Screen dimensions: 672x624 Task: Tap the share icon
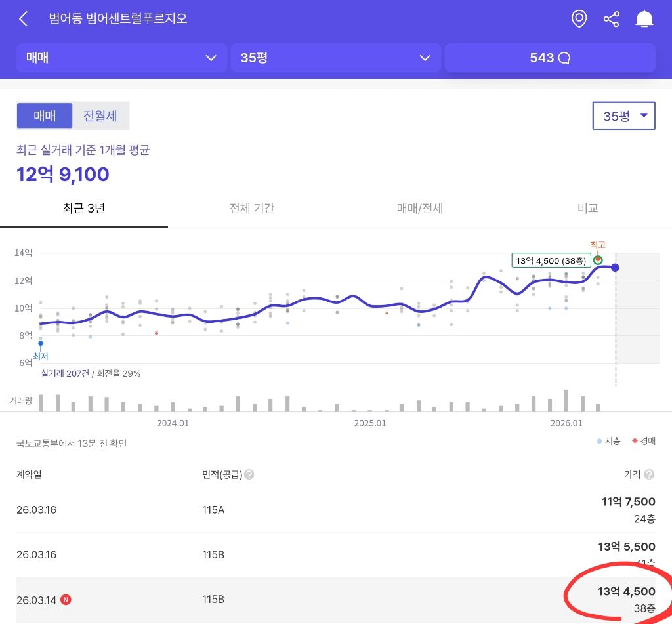click(x=611, y=19)
